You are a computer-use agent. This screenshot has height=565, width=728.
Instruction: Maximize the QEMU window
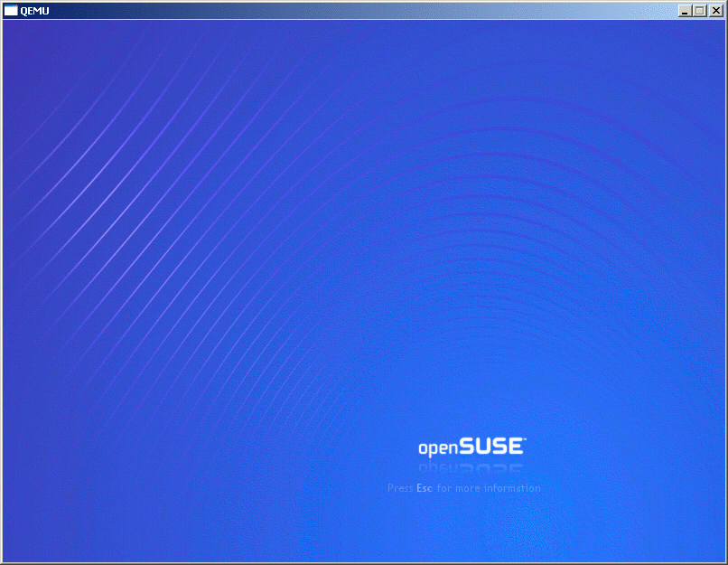pos(699,11)
